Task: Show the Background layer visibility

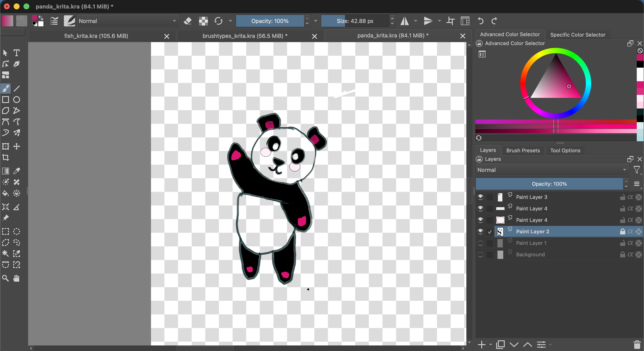Action: tap(480, 254)
